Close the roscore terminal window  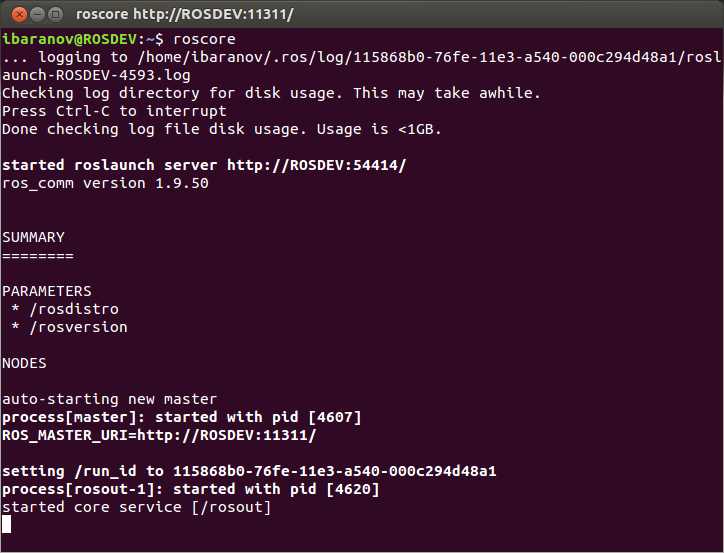coord(15,14)
